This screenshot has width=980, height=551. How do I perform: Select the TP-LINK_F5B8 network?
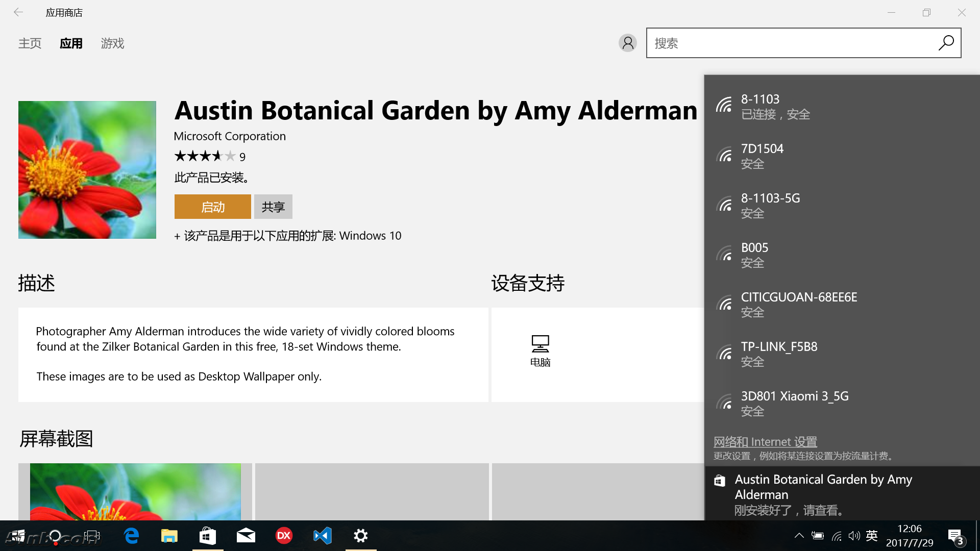(842, 354)
